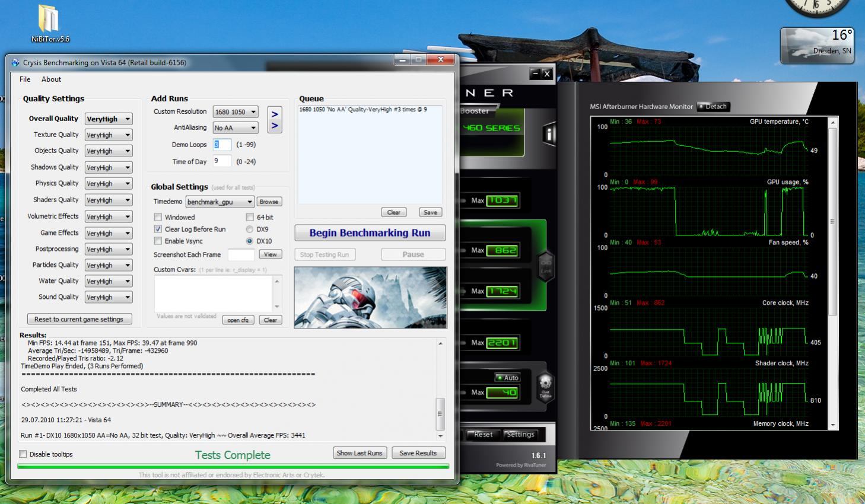
Task: Click View next to Screenshot Each Frame
Action: (271, 254)
